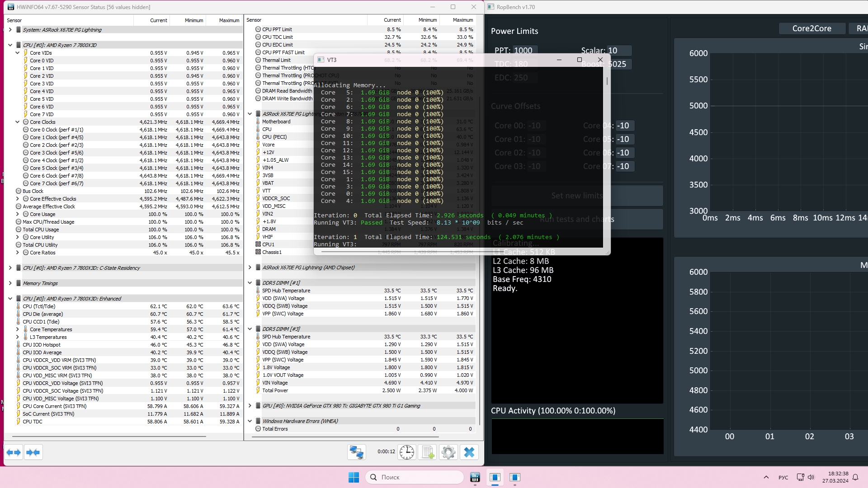Screen dimensions: 868x488
Task: Click HWiNFO icon in taskbar
Action: [x=475, y=477]
